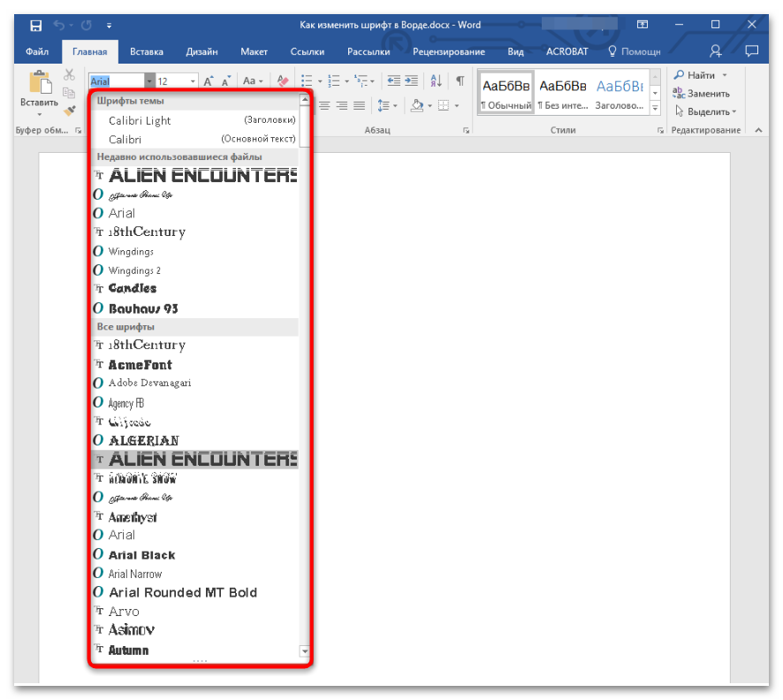Viewport: 783px width, 700px height.
Task: Click Decrease Indent icon
Action: tap(394, 81)
